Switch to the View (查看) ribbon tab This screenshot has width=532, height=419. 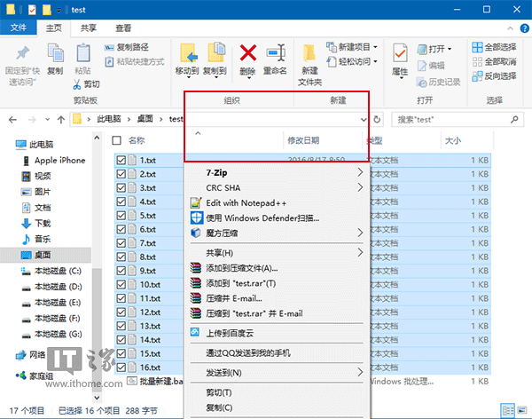123,28
